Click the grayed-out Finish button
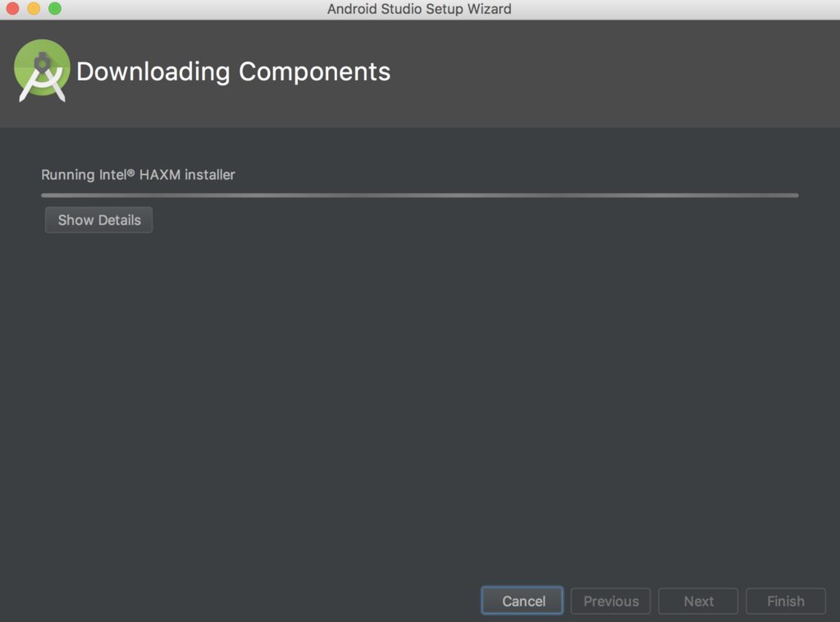840x622 pixels. pos(785,601)
